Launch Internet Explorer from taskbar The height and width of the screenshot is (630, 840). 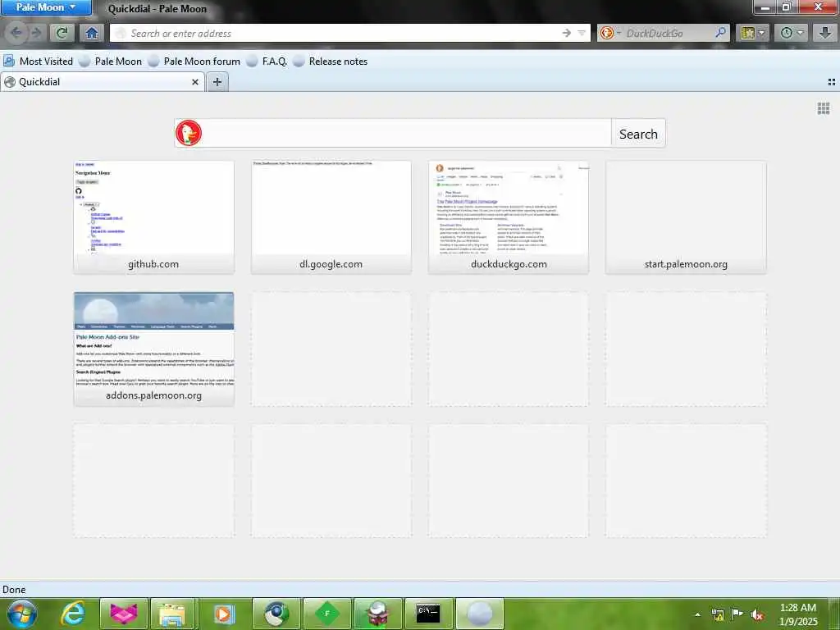tap(72, 614)
